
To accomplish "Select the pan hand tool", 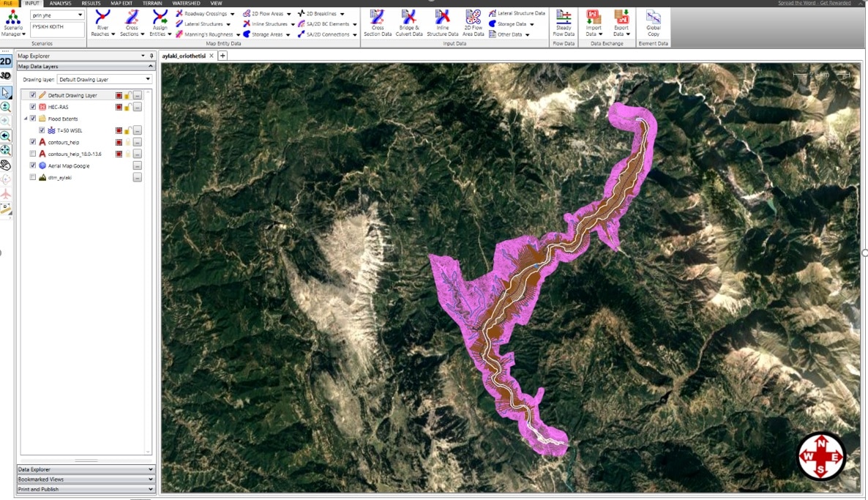I will pos(6,165).
